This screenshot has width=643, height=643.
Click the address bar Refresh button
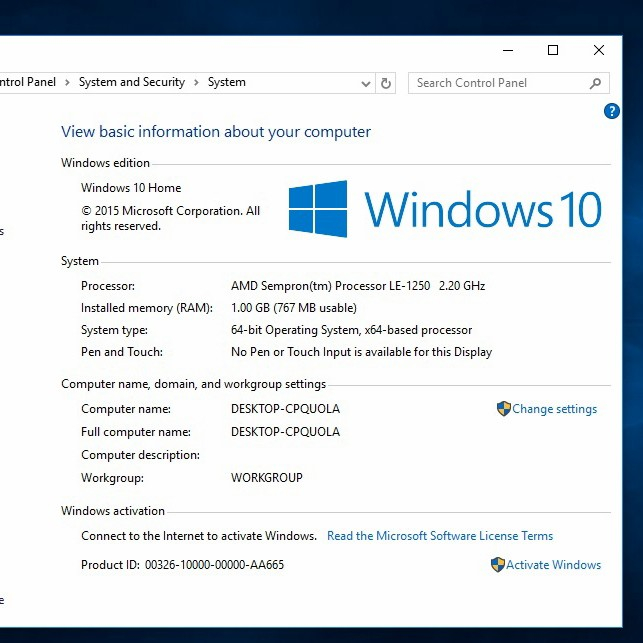[x=387, y=83]
